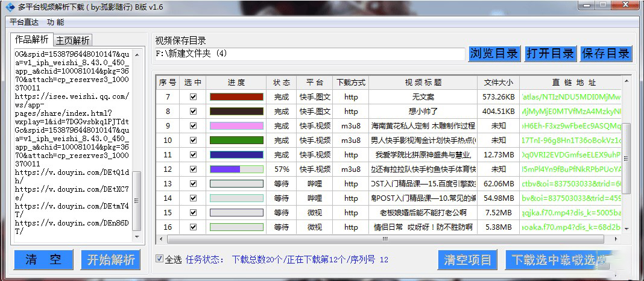Click the 12.73MB file size cell
644x281 pixels.
coord(498,155)
